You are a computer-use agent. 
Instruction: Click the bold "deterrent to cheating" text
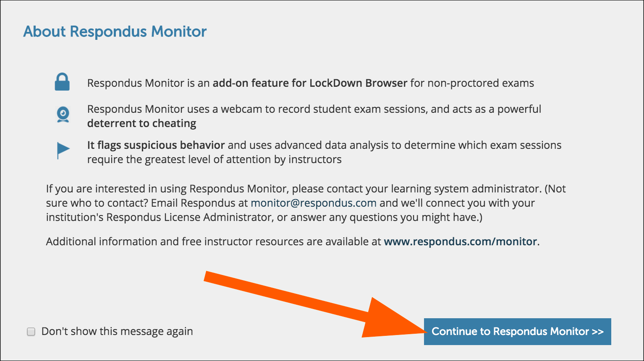(x=141, y=124)
